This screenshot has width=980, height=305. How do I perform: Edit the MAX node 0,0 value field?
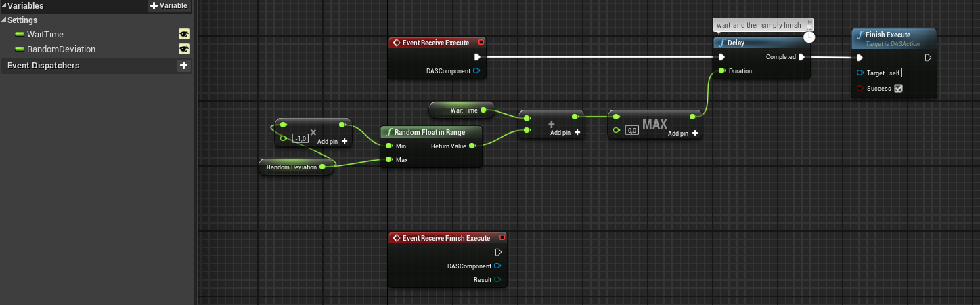coord(632,131)
